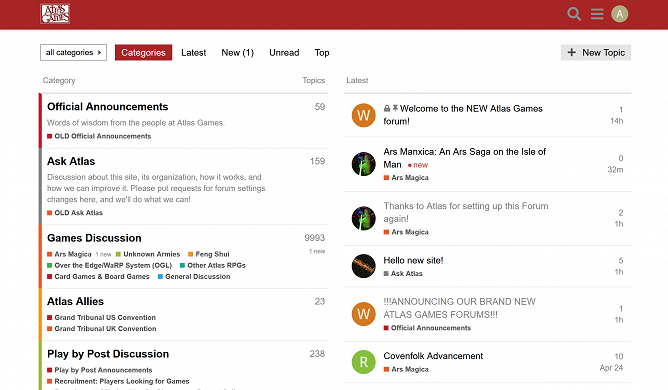
Task: Click the plus icon in New Topic
Action: (x=572, y=52)
